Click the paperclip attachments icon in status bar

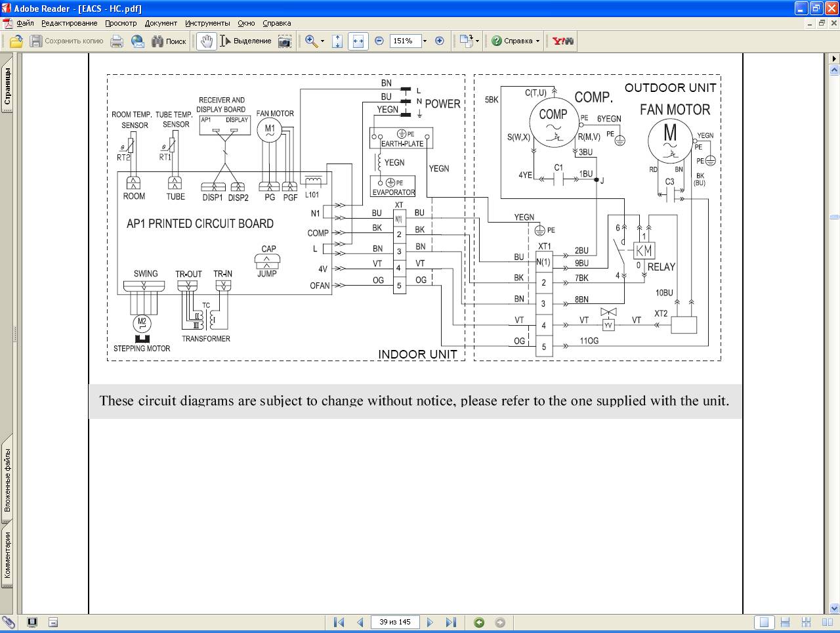[x=9, y=622]
